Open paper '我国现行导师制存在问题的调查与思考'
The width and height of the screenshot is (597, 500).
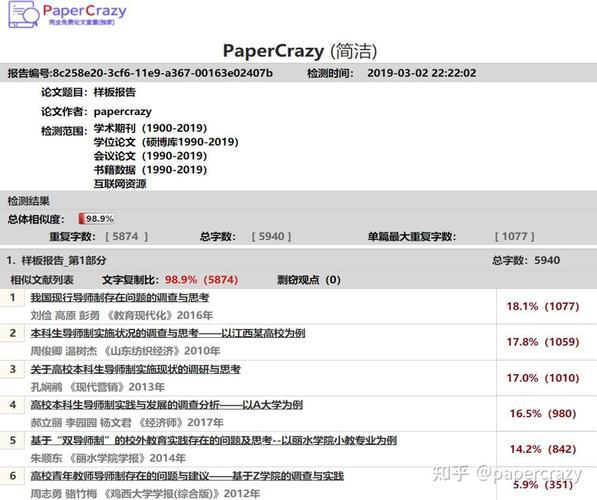click(120, 298)
